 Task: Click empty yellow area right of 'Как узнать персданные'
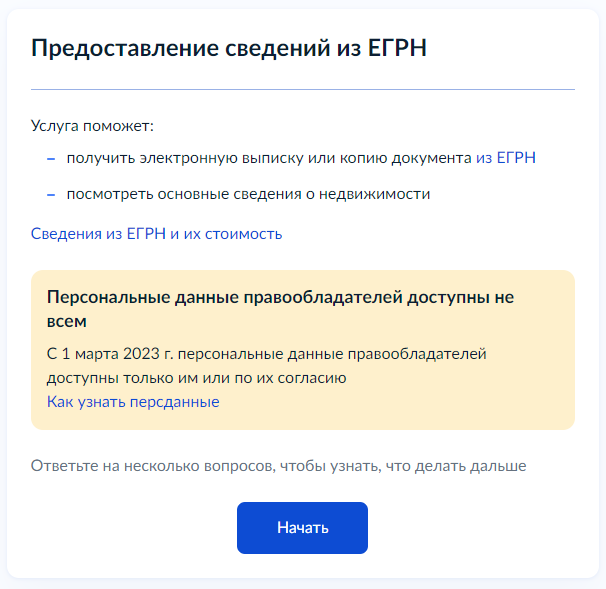tap(400, 402)
